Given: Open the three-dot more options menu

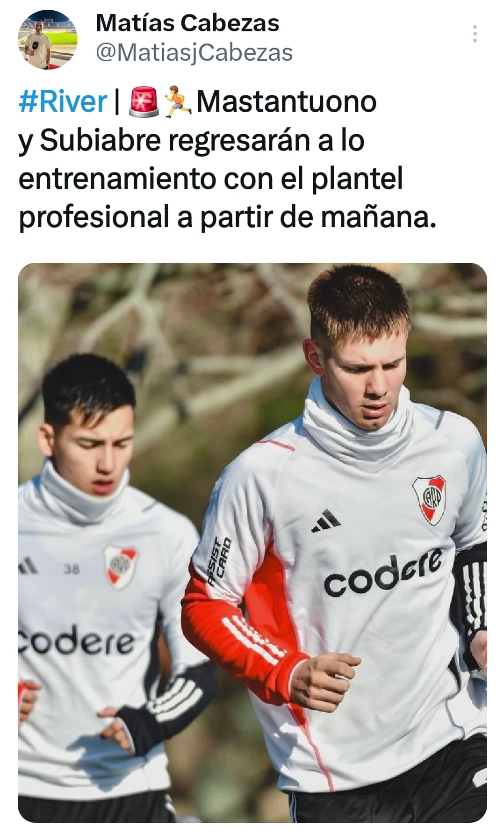Looking at the screenshot, I should coord(475,34).
